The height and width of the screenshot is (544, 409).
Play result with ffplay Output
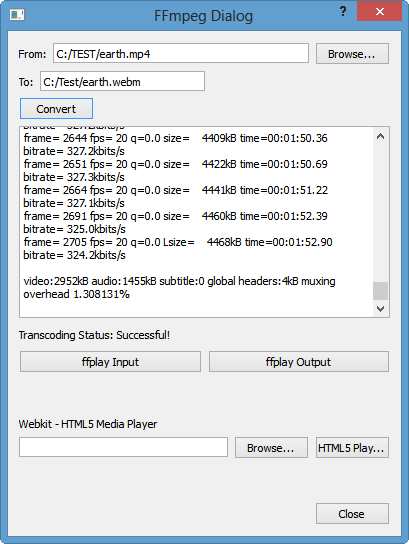(299, 362)
